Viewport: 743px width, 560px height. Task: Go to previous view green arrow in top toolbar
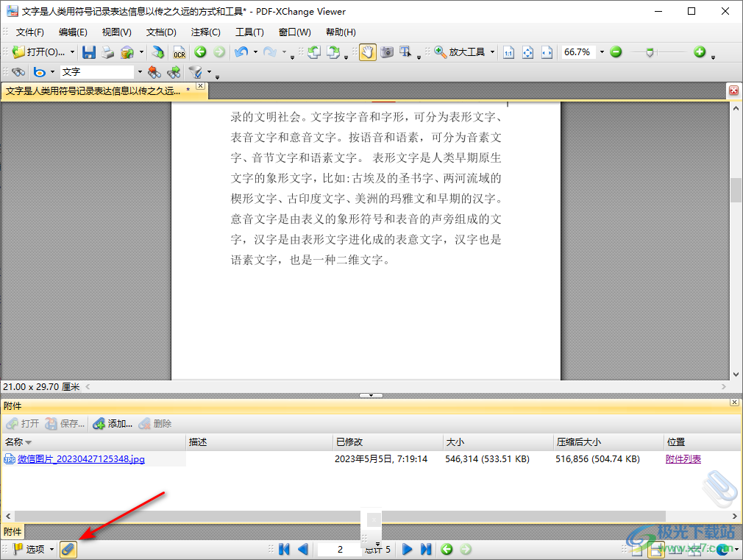click(200, 52)
